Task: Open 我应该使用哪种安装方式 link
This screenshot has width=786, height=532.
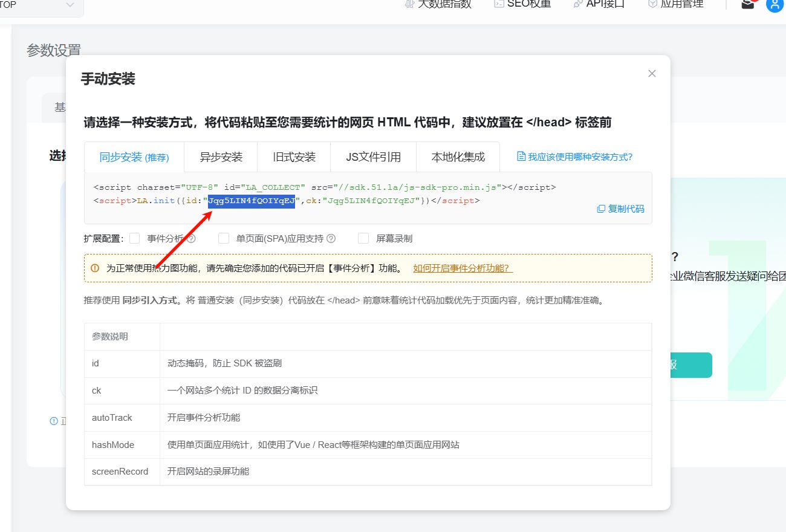Action: pyautogui.click(x=580, y=157)
